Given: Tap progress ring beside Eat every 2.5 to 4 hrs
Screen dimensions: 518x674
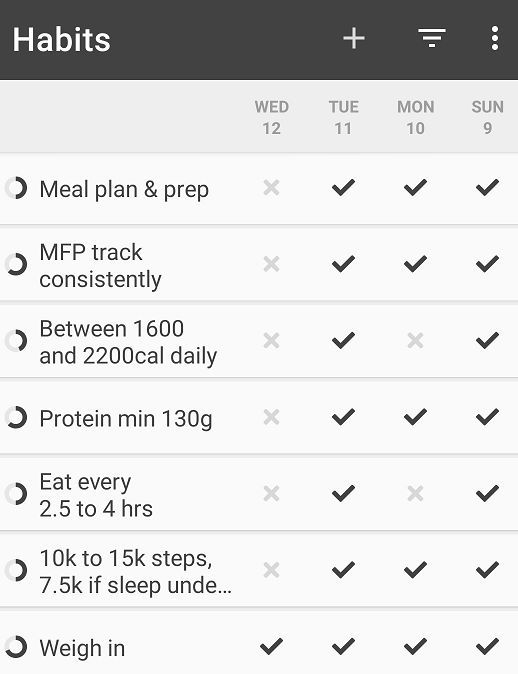Looking at the screenshot, I should 16,494.
